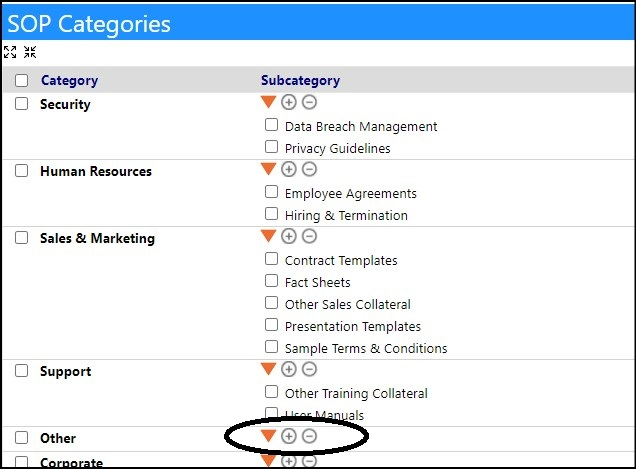Screen dimensions: 636x469
Task: Toggle the Support row orange triangle
Action: click(x=268, y=369)
